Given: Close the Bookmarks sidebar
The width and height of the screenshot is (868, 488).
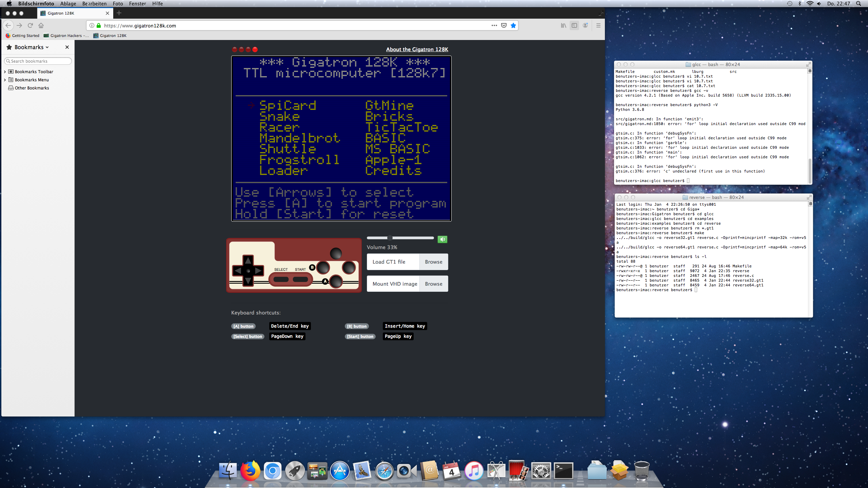Looking at the screenshot, I should point(67,47).
